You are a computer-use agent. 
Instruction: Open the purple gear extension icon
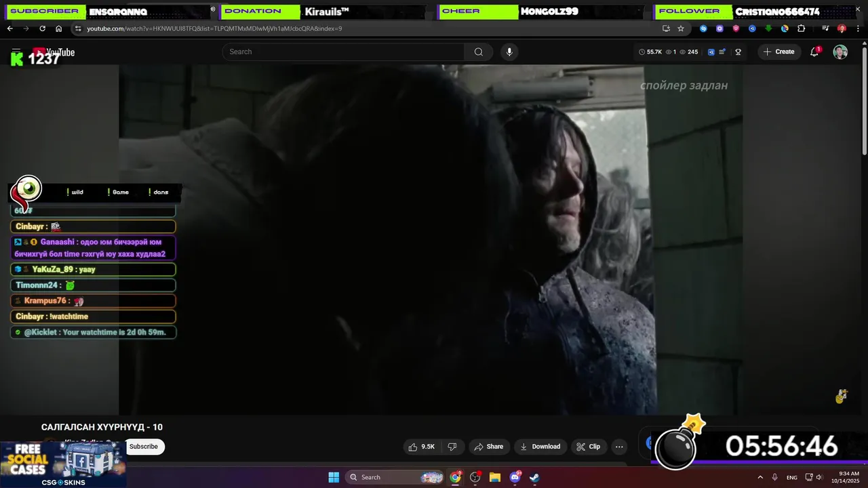coord(719,28)
